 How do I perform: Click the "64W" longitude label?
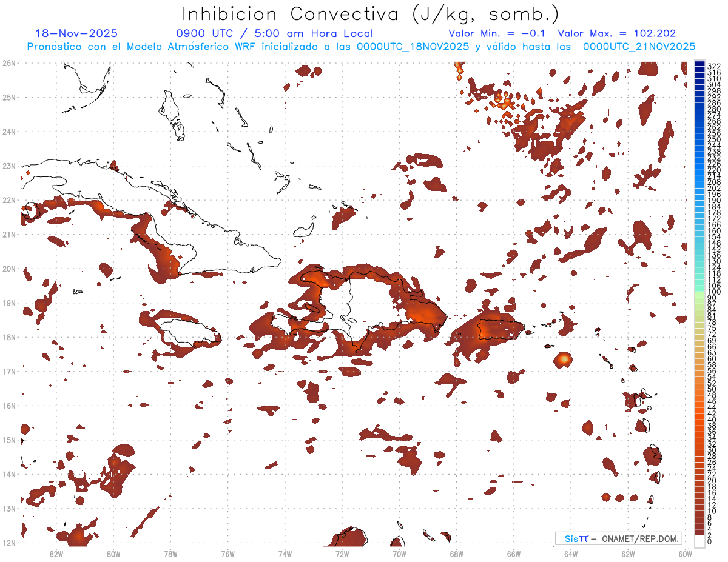(571, 554)
